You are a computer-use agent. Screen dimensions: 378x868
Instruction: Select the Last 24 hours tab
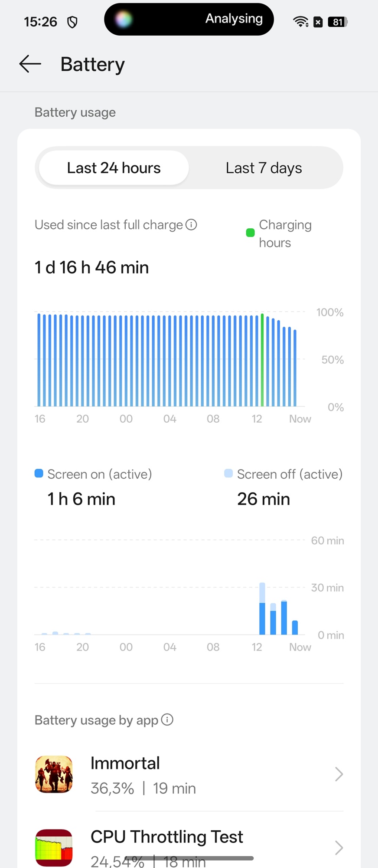tap(114, 168)
